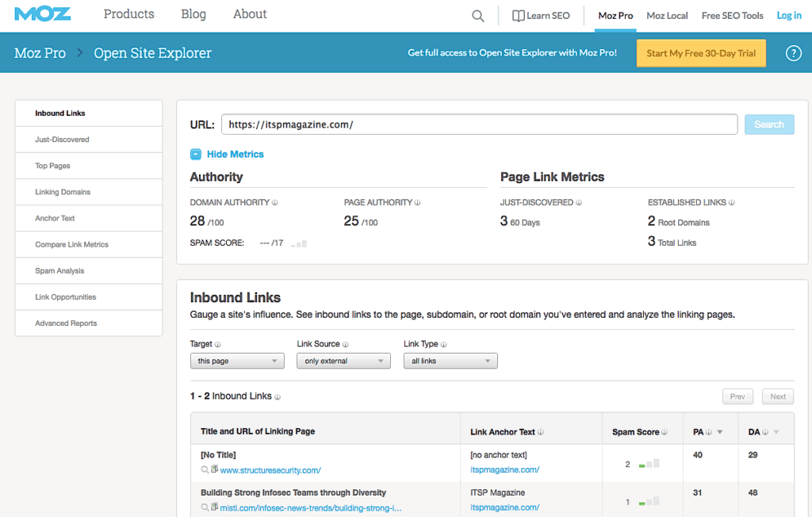Click Open Site Explorer breadcrumb
The height and width of the screenshot is (517, 812).
click(152, 53)
